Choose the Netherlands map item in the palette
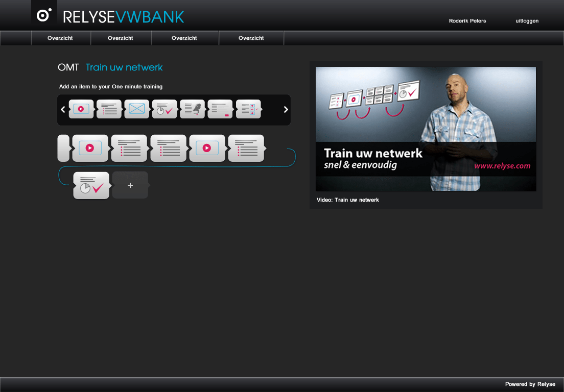 click(193, 109)
